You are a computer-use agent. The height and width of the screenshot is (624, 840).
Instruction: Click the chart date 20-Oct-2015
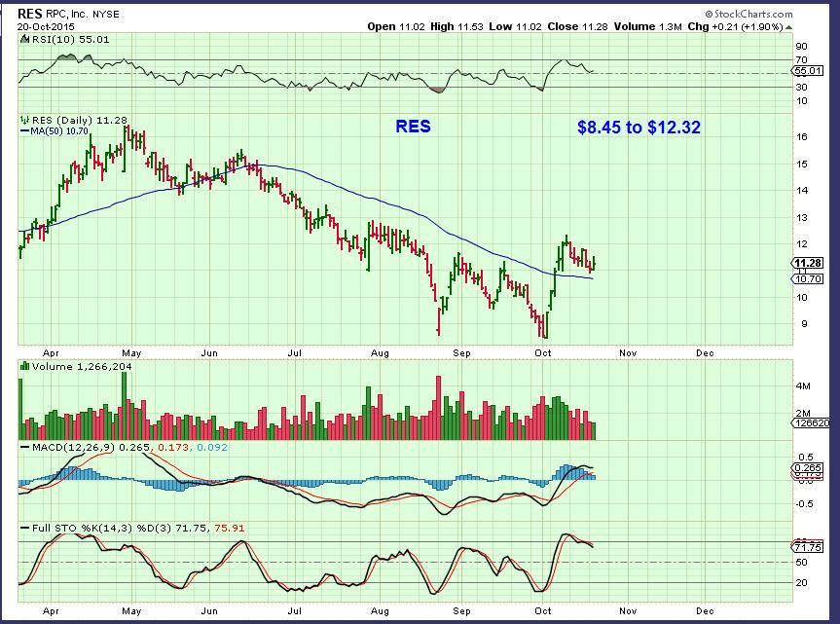tap(46, 26)
